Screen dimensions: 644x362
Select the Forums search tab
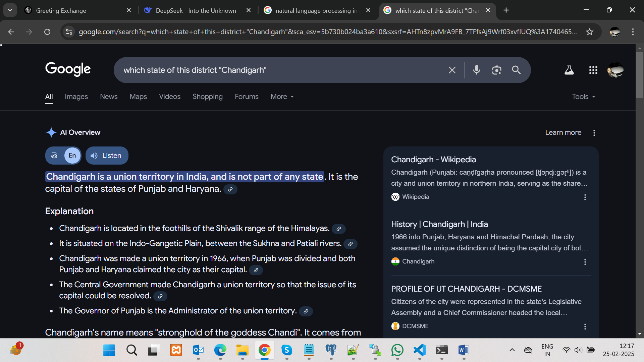(247, 97)
